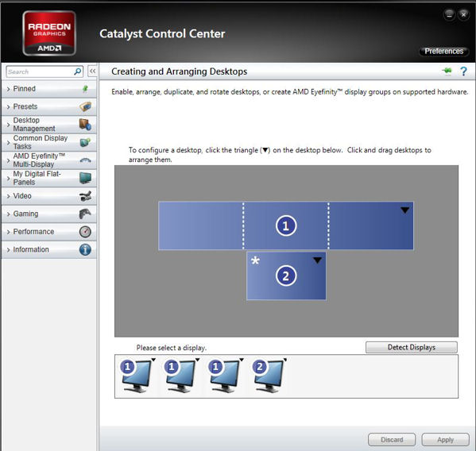Click the green pin icon beside Pinned
Image resolution: width=476 pixels, height=451 pixels.
click(85, 89)
